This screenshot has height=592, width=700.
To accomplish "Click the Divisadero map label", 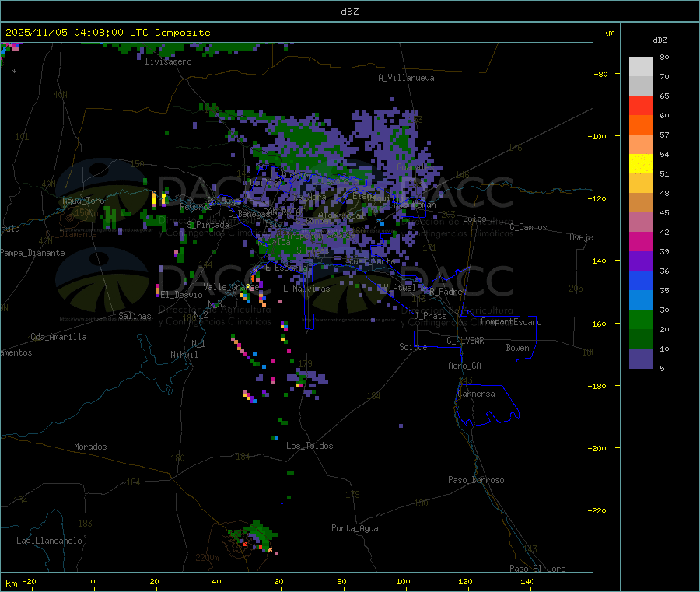I will 168,61.
